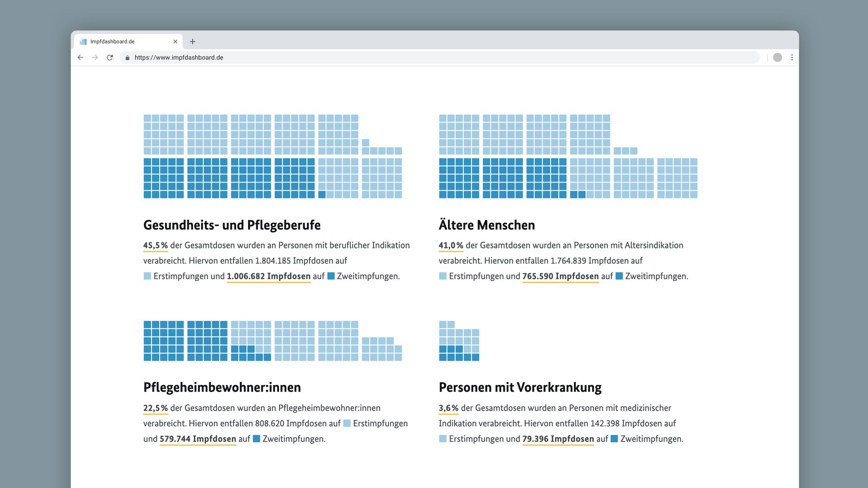Click the 1.764.839 Impfdosen text
Viewport: 868px width, 488px height.
click(590, 261)
